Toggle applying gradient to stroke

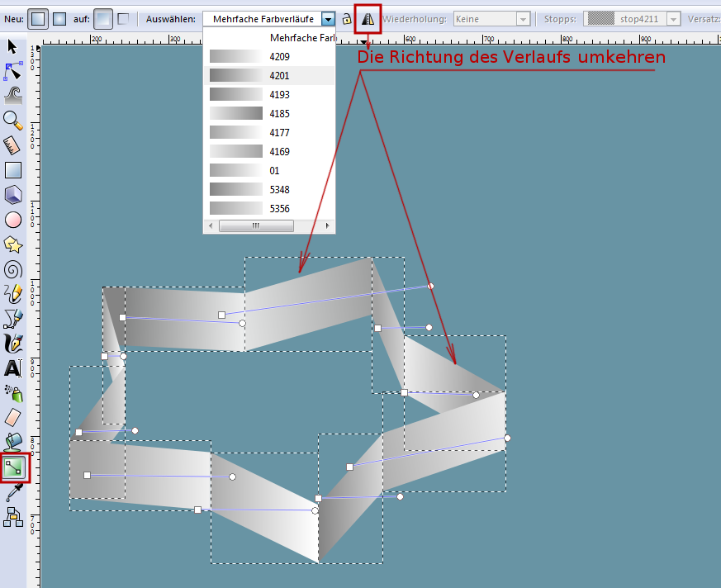tap(123, 18)
